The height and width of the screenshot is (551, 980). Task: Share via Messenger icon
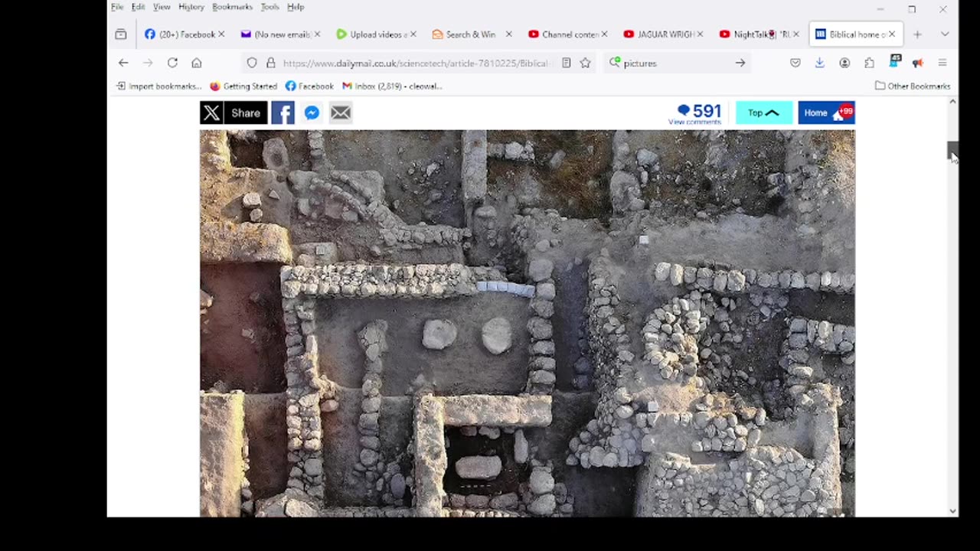(x=312, y=113)
